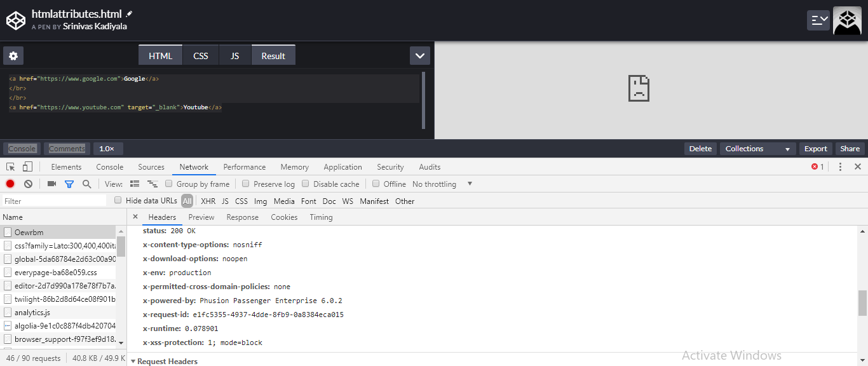This screenshot has width=868, height=366.
Task: Stop recording network log
Action: click(10, 184)
